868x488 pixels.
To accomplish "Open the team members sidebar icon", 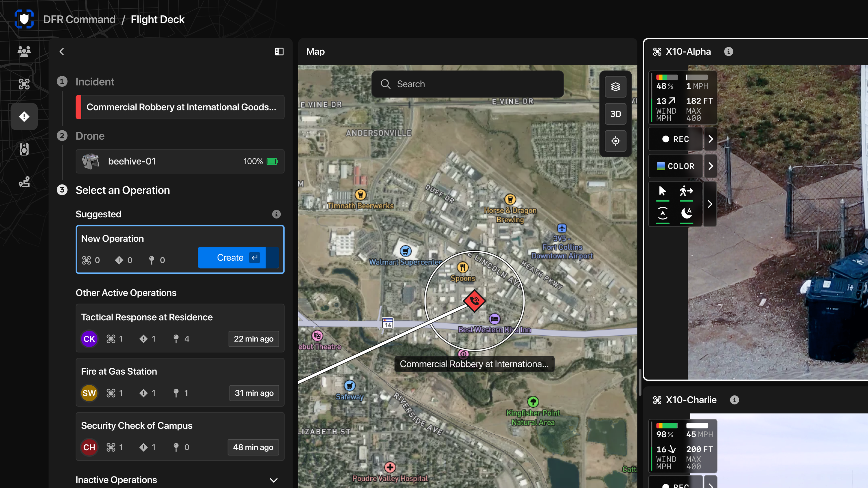I will [24, 51].
